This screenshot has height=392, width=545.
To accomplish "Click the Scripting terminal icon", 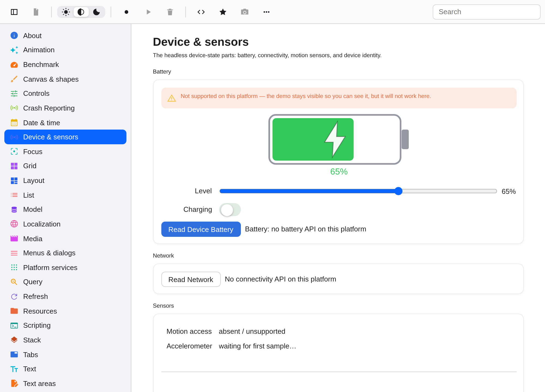I will click(14, 326).
